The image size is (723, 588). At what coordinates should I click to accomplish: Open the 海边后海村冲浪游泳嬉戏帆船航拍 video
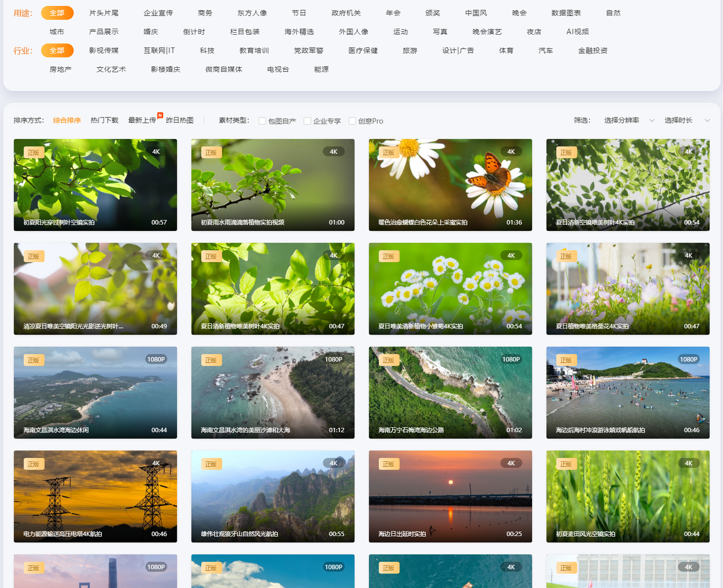pos(628,393)
